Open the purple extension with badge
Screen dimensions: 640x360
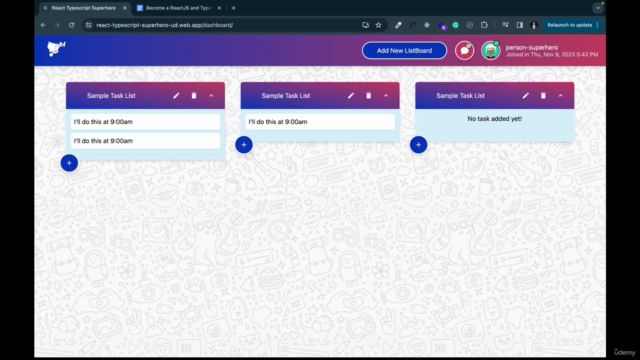tap(442, 26)
